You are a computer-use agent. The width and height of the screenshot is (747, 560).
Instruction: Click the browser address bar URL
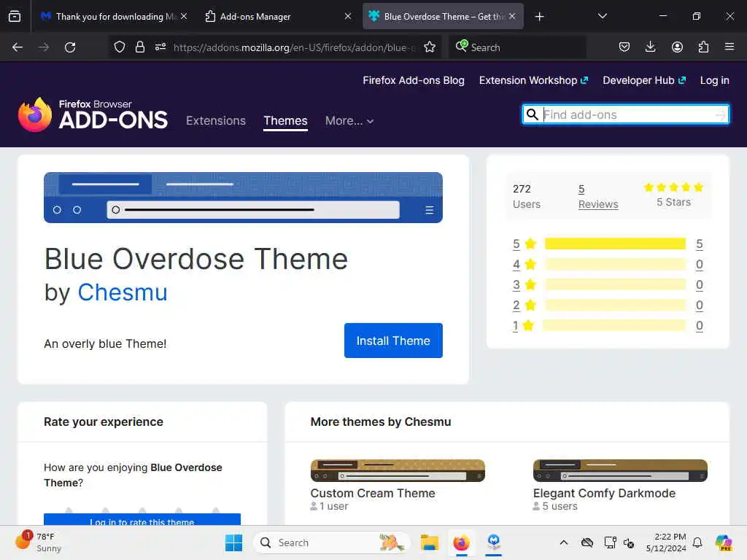click(294, 47)
